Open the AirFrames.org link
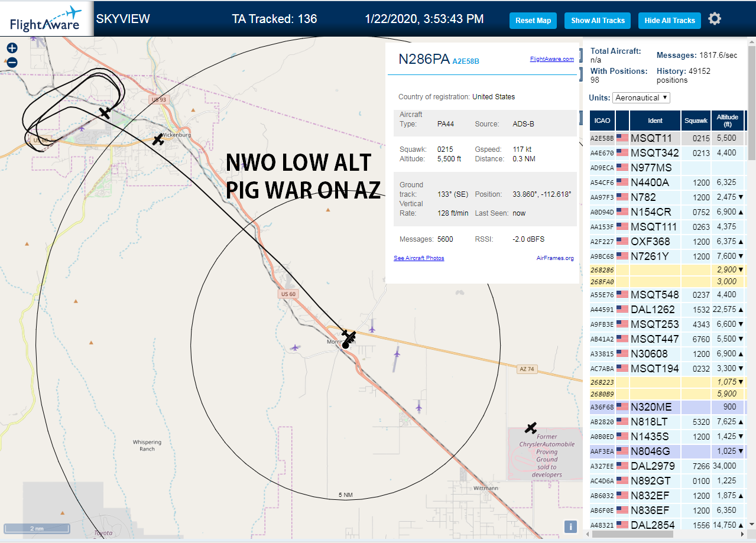756x543 pixels. (x=555, y=258)
